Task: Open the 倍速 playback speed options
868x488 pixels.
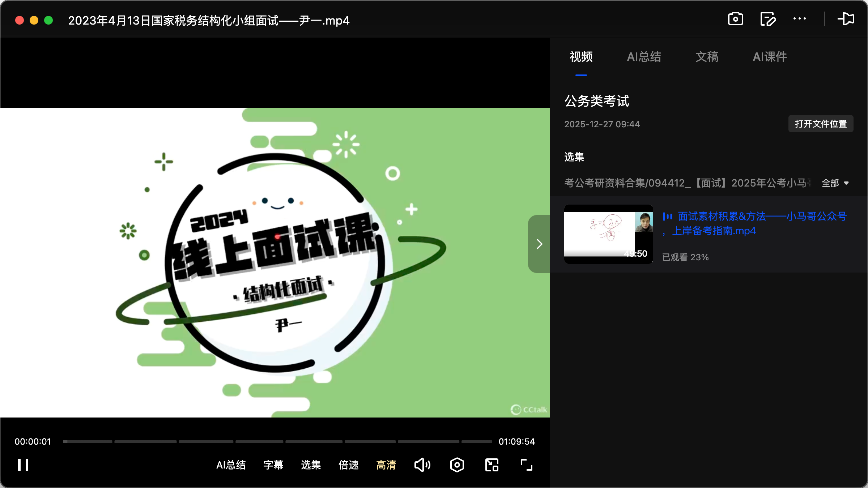Action: pyautogui.click(x=348, y=465)
